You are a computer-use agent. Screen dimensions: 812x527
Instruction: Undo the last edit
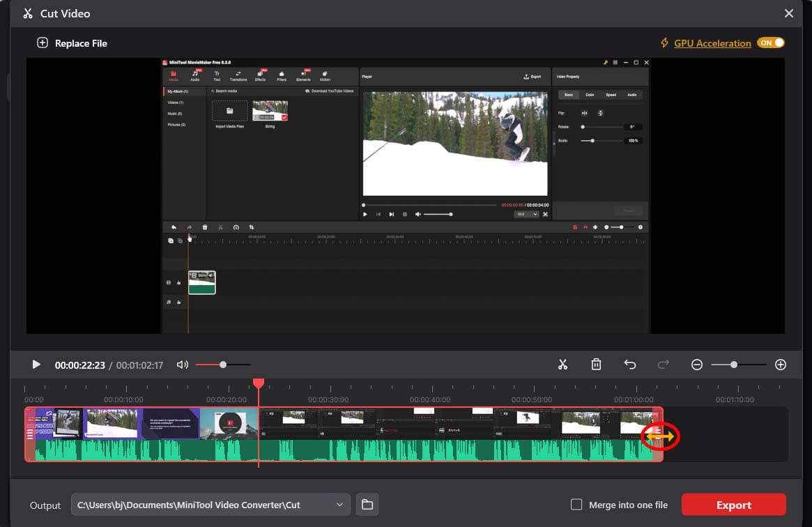coord(629,365)
